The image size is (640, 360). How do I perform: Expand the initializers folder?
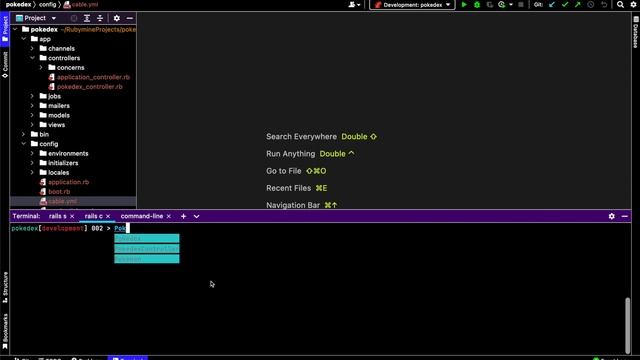tap(32, 163)
